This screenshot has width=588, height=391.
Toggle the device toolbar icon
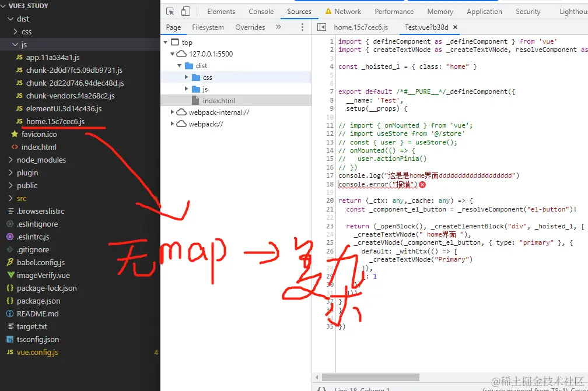pyautogui.click(x=185, y=12)
